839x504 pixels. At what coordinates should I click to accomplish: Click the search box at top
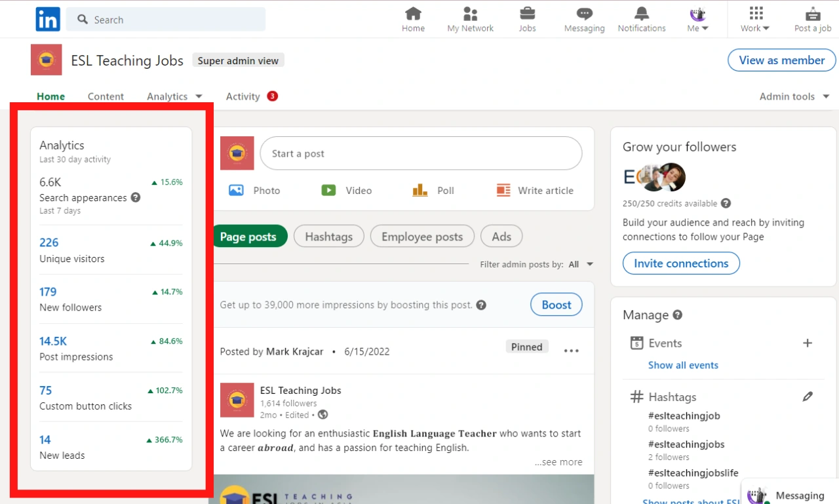pyautogui.click(x=166, y=20)
